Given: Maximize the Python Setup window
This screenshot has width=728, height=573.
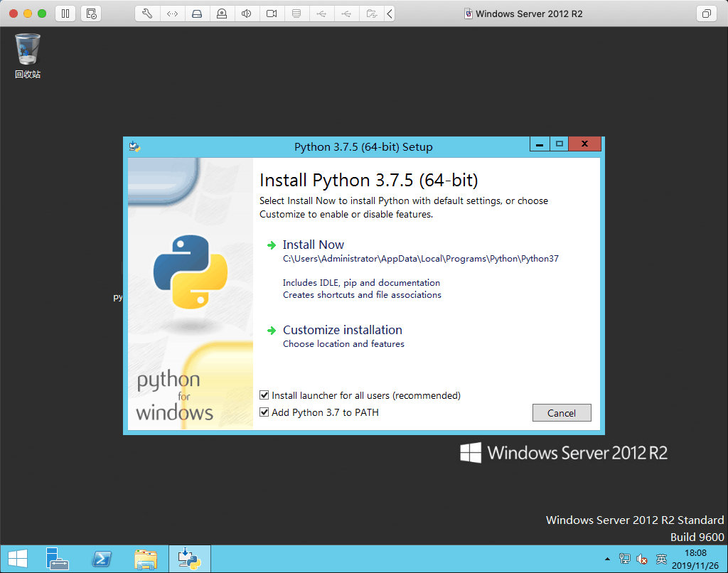Looking at the screenshot, I should coord(560,144).
